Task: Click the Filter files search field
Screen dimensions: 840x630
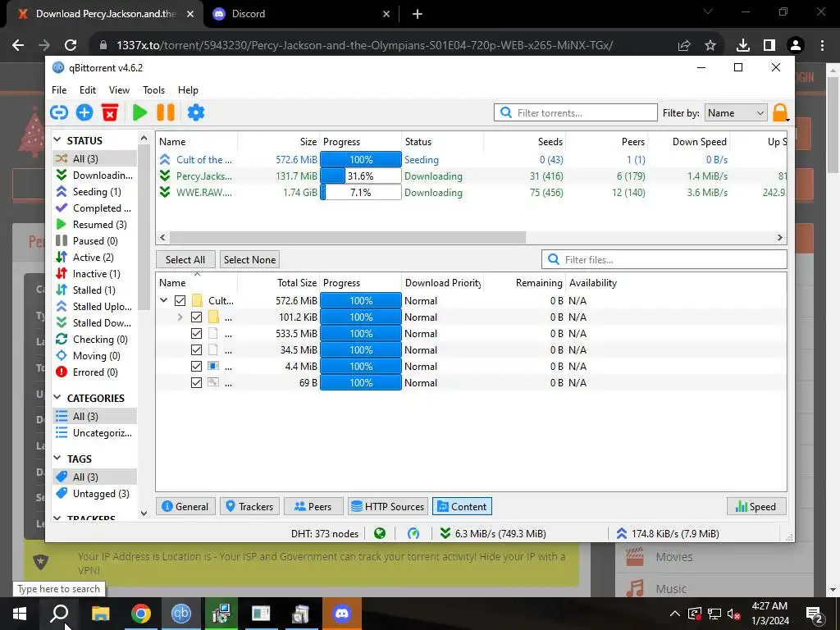Action: coord(664,259)
